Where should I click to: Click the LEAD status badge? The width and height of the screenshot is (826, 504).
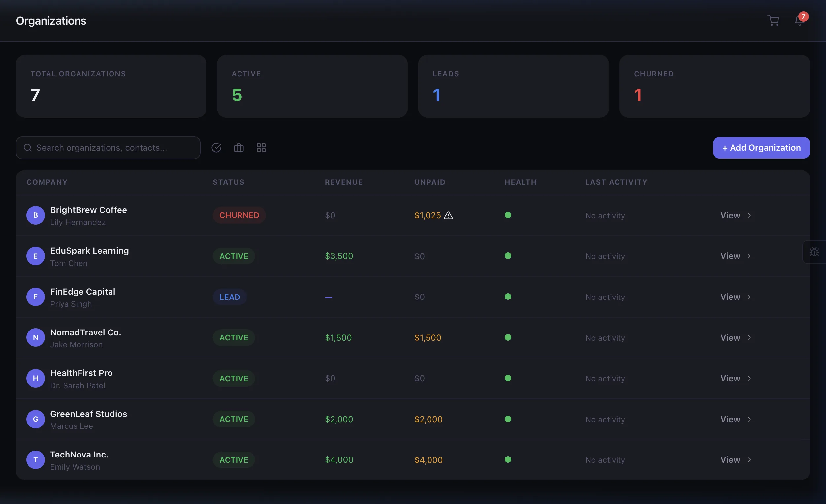(230, 297)
